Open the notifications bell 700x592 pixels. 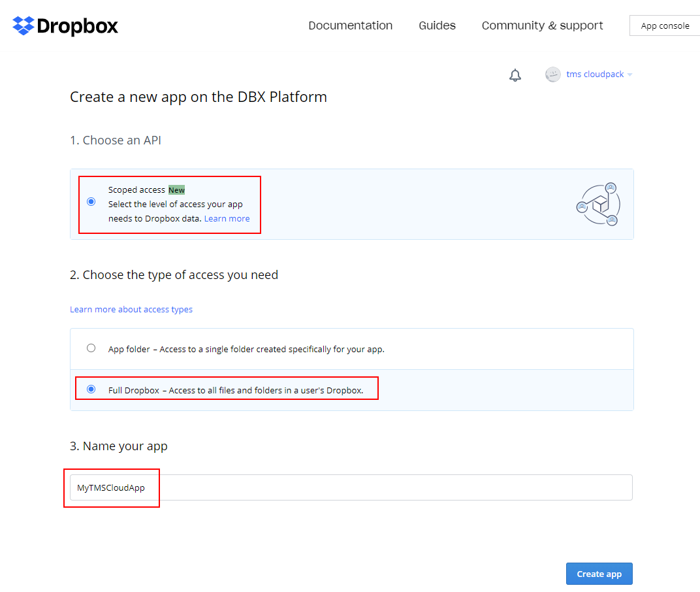coord(515,75)
